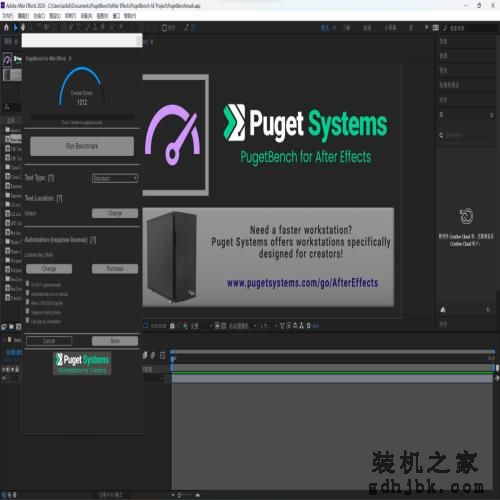Open the 窗口 (Window) menu
The image size is (500, 500).
click(x=116, y=16)
